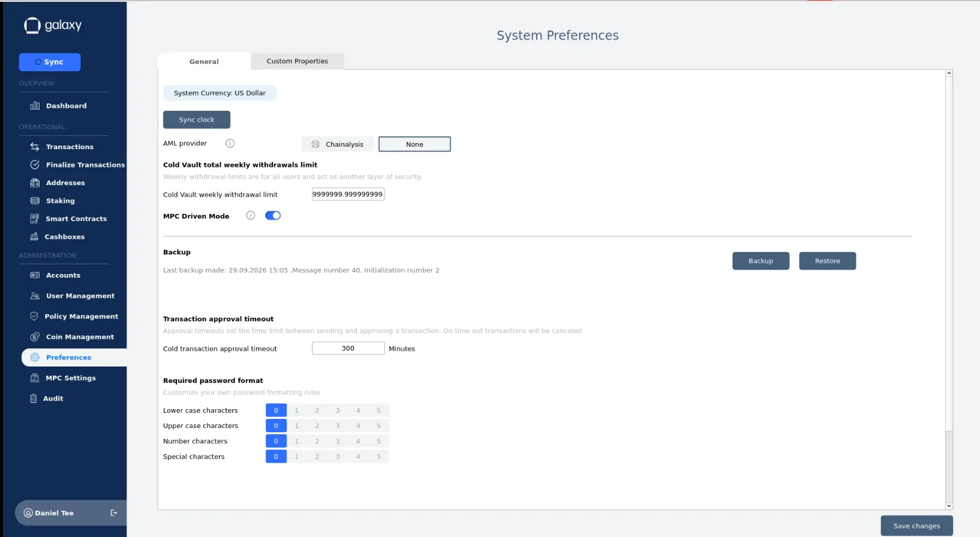Click the Transactions arrows icon
Viewport: 980px width, 537px height.
(35, 147)
